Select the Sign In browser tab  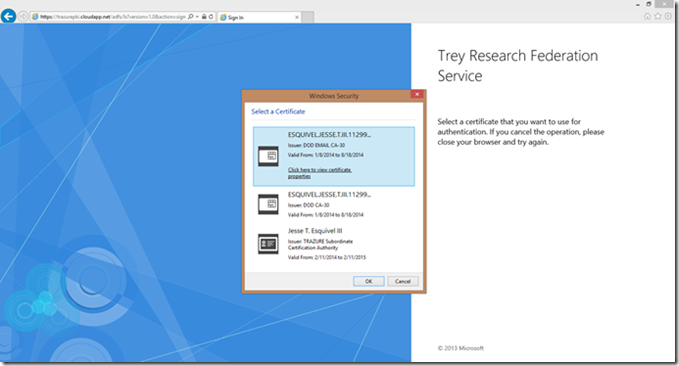coord(259,17)
